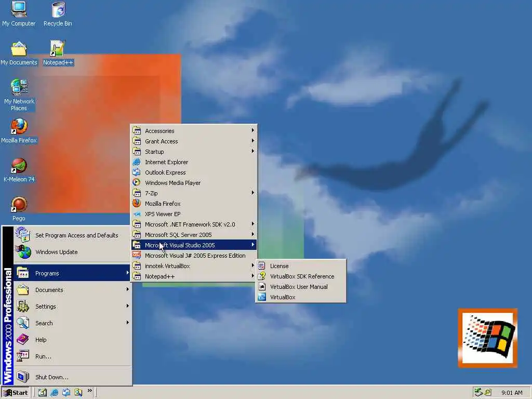Select Search in the Start menu
Screen dimensions: 532x399
(73, 323)
